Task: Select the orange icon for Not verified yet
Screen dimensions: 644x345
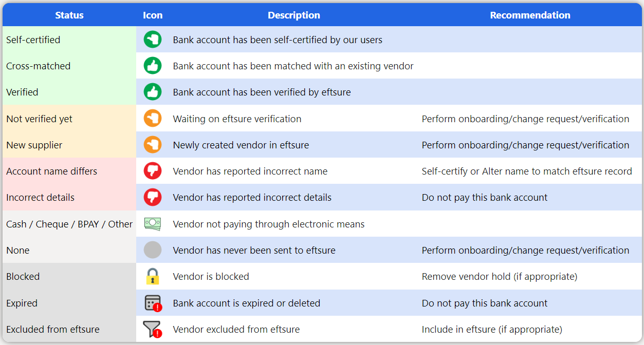Action: click(153, 119)
